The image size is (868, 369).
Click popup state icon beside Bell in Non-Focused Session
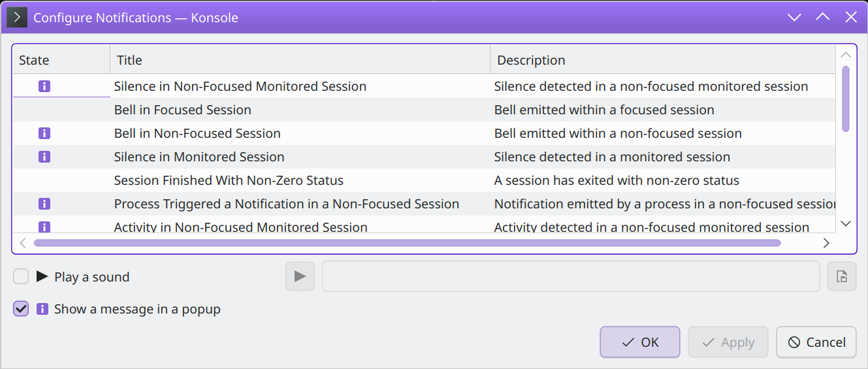pos(44,133)
